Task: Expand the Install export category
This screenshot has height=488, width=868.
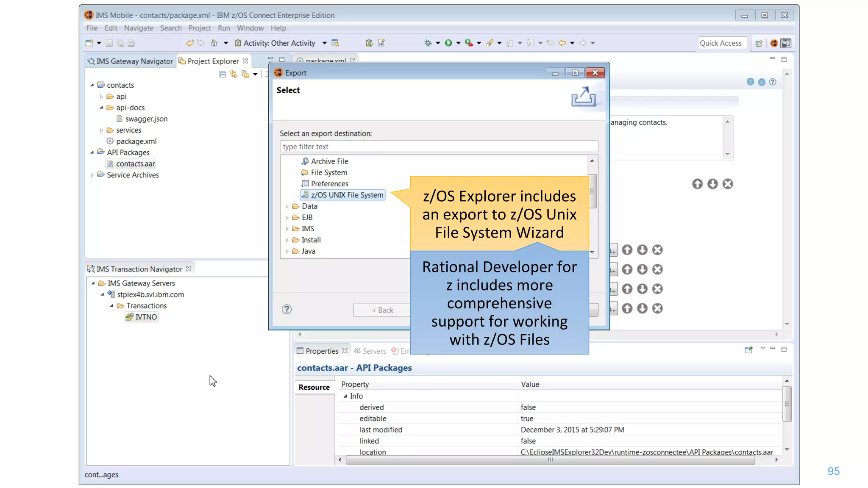Action: click(287, 240)
